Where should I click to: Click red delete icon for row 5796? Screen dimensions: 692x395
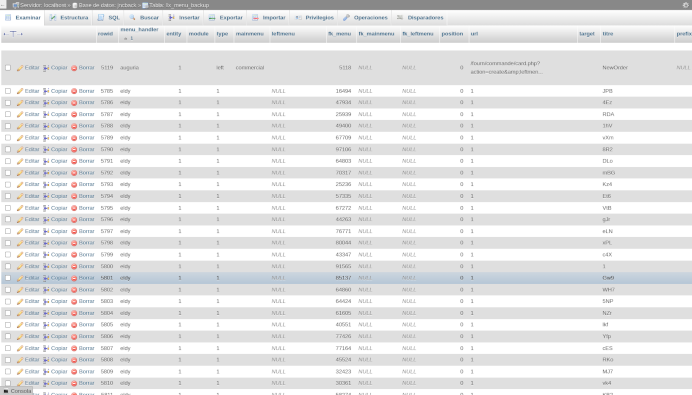coord(74,220)
